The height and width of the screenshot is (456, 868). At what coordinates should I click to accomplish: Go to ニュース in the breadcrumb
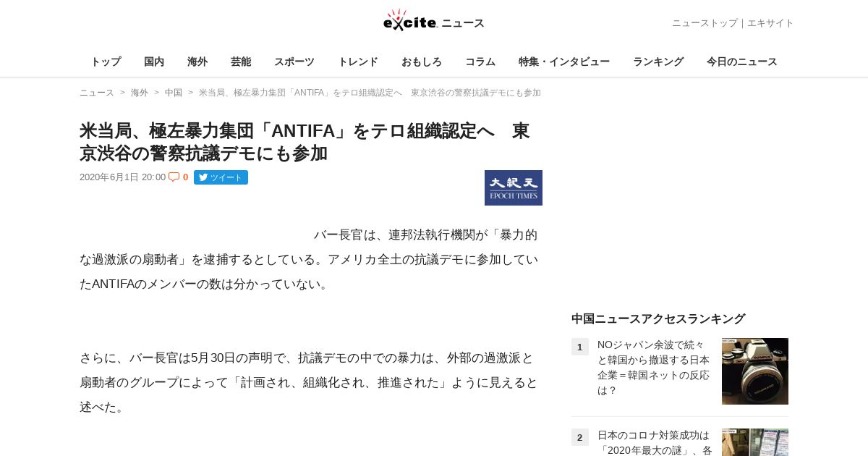(97, 93)
